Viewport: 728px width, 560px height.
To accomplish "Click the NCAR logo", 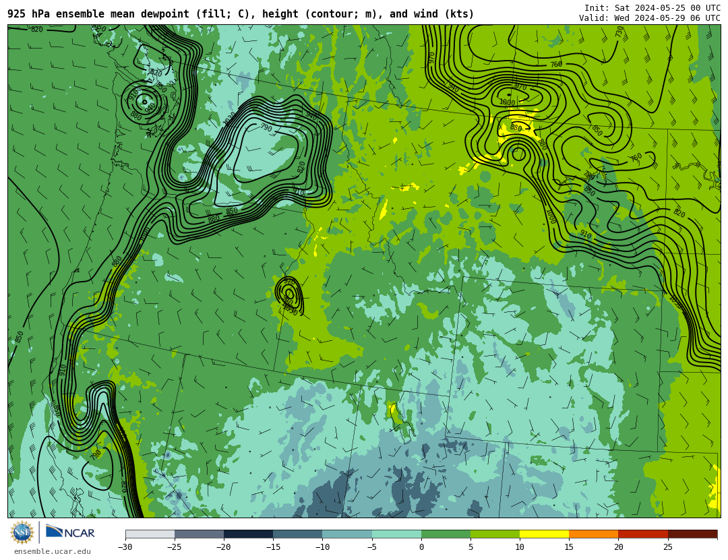I will 70,532.
